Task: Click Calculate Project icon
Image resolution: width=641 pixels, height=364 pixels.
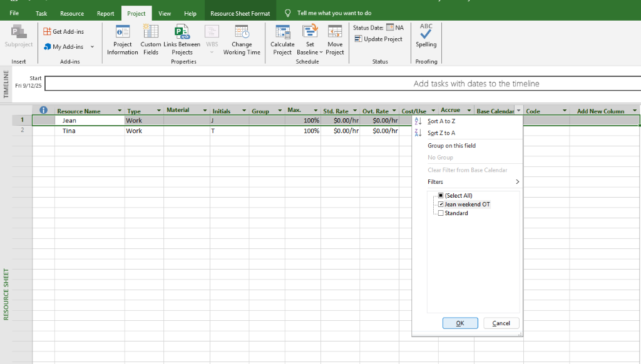Action: pos(282,32)
